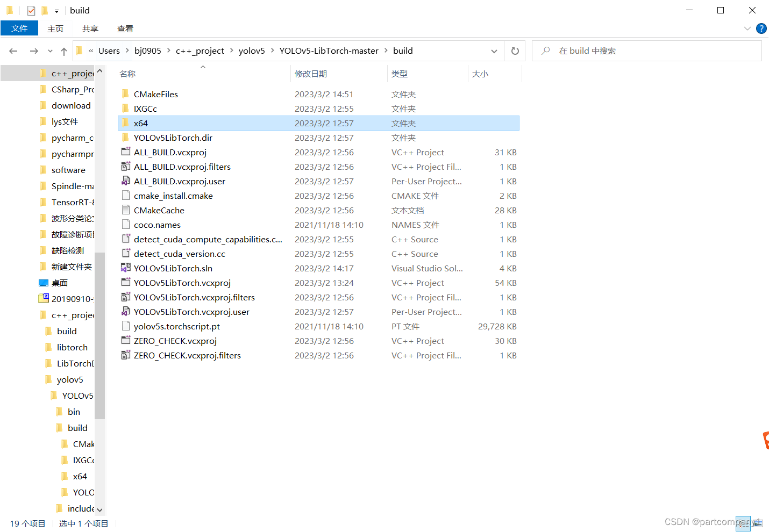The height and width of the screenshot is (532, 769).
Task: Click the ZERO_CHECK.vcxproj project icon
Action: coord(126,341)
